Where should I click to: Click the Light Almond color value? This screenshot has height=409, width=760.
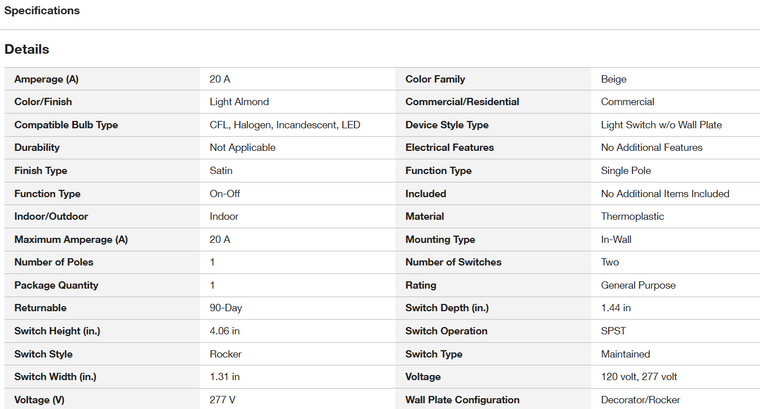click(x=239, y=102)
